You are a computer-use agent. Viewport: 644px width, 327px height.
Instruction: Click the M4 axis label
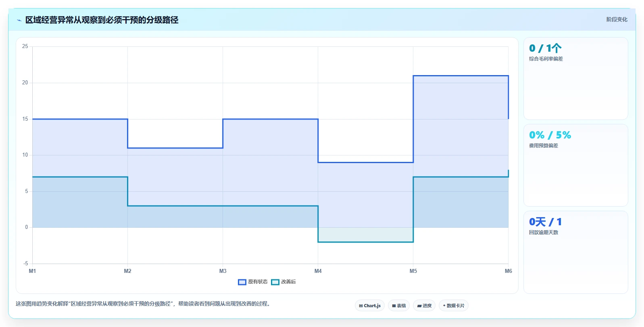(318, 271)
